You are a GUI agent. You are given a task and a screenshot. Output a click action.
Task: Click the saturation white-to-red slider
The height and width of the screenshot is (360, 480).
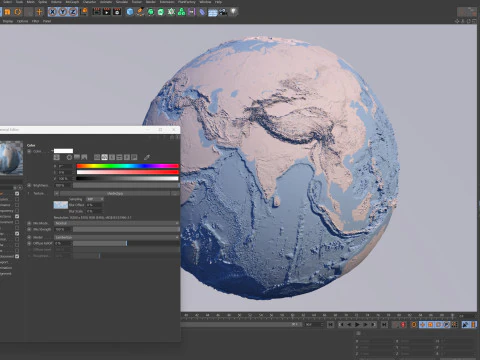click(128, 172)
